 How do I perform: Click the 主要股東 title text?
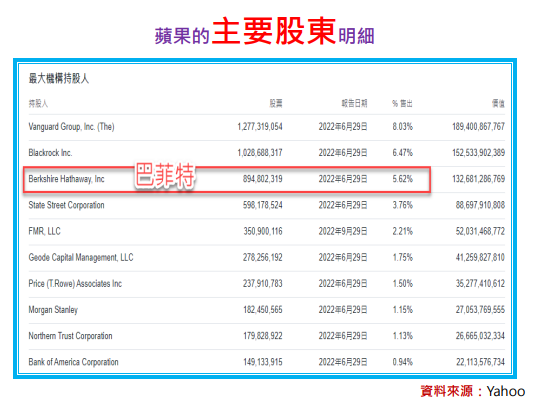[x=274, y=31]
